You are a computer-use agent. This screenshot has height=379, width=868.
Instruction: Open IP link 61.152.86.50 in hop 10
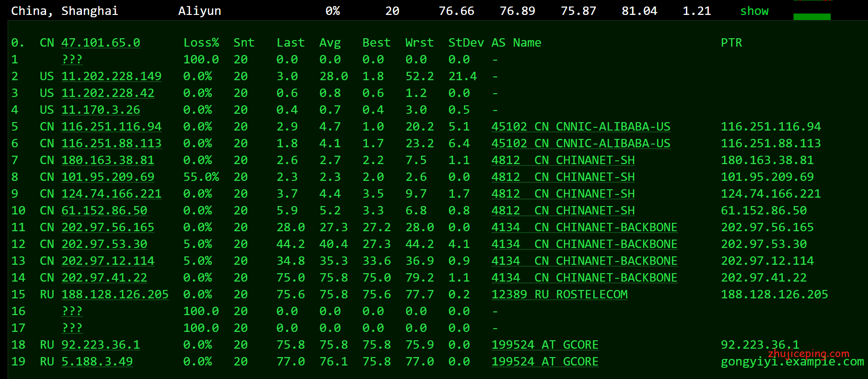point(104,211)
